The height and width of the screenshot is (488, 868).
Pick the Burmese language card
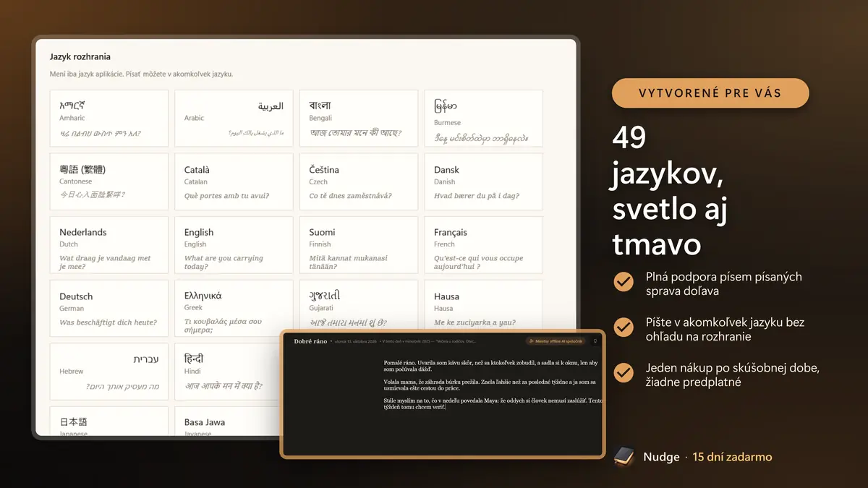tap(483, 119)
